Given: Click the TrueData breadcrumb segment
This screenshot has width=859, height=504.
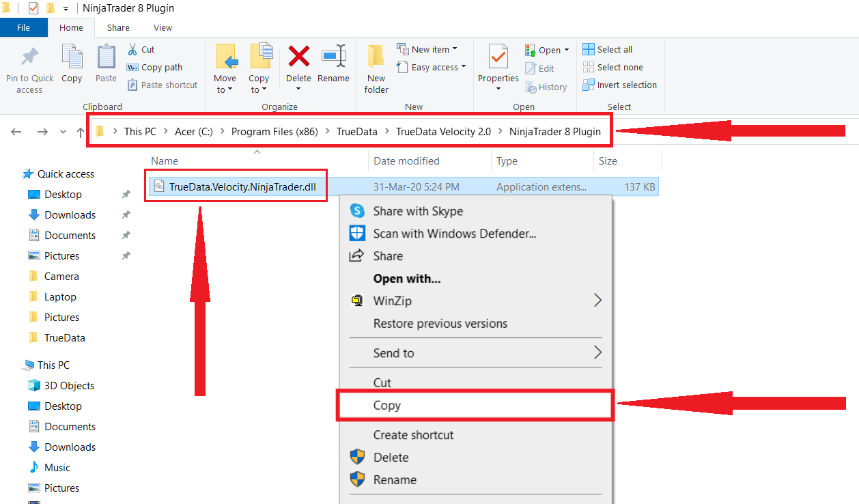Looking at the screenshot, I should (356, 132).
